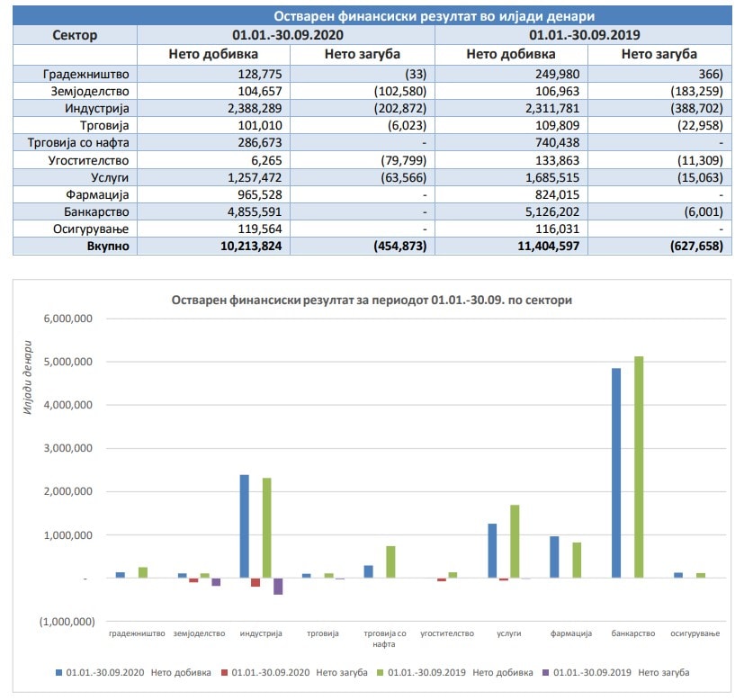Click the green 2019 Нето добивка legend swatch
Viewport: 753px width, 700px height.
tap(381, 671)
